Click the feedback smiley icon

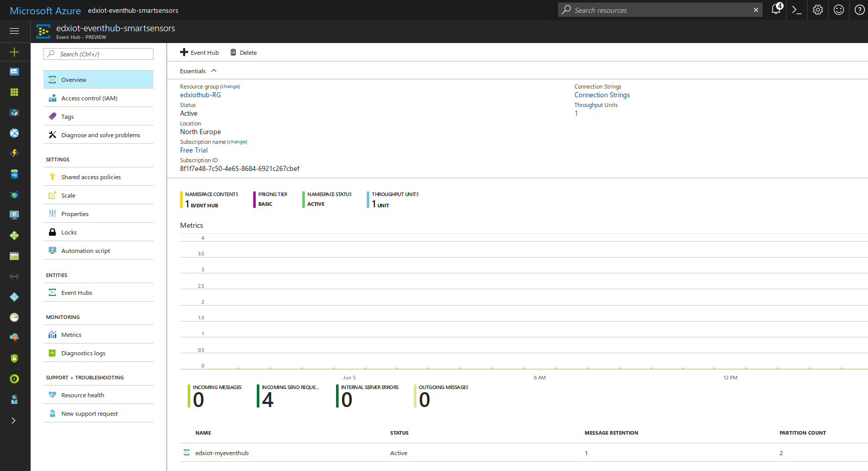tap(839, 10)
